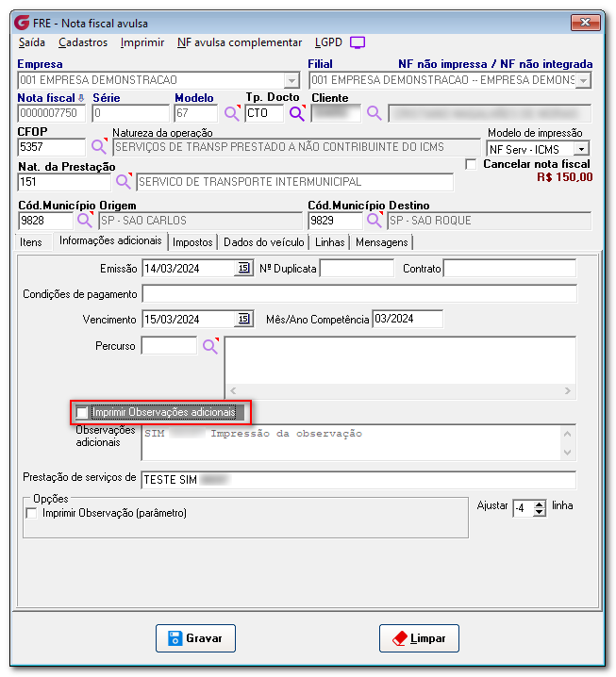This screenshot has width=616, height=677.
Task: Click the Observações adicionais text area
Action: [351, 443]
